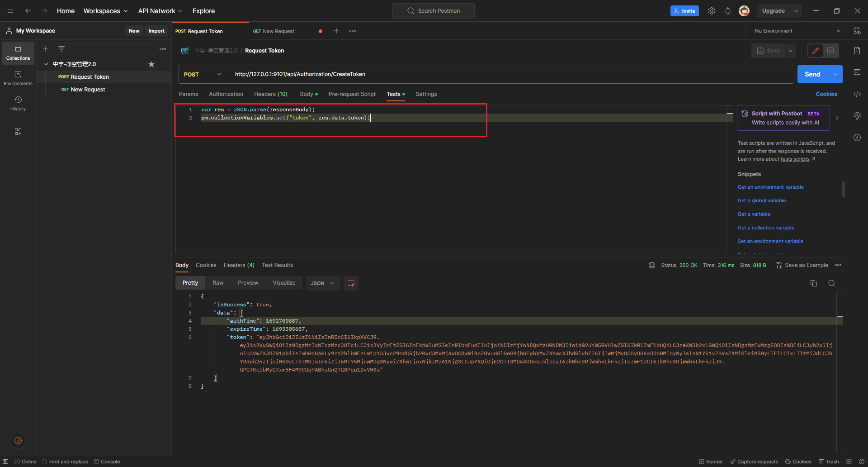Open response options three-dot menu
Screen dimensions: 868x467
pos(838,265)
